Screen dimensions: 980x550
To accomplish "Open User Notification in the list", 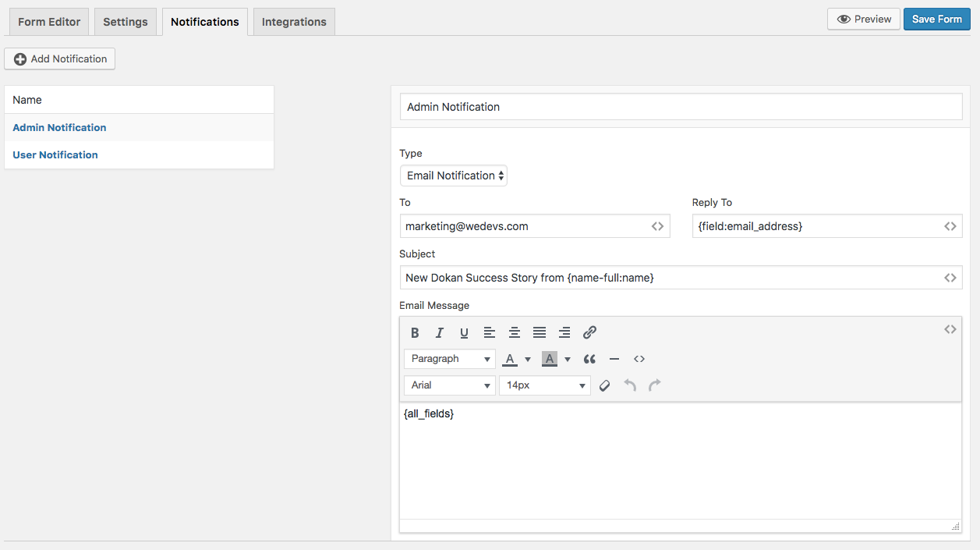I will click(55, 155).
